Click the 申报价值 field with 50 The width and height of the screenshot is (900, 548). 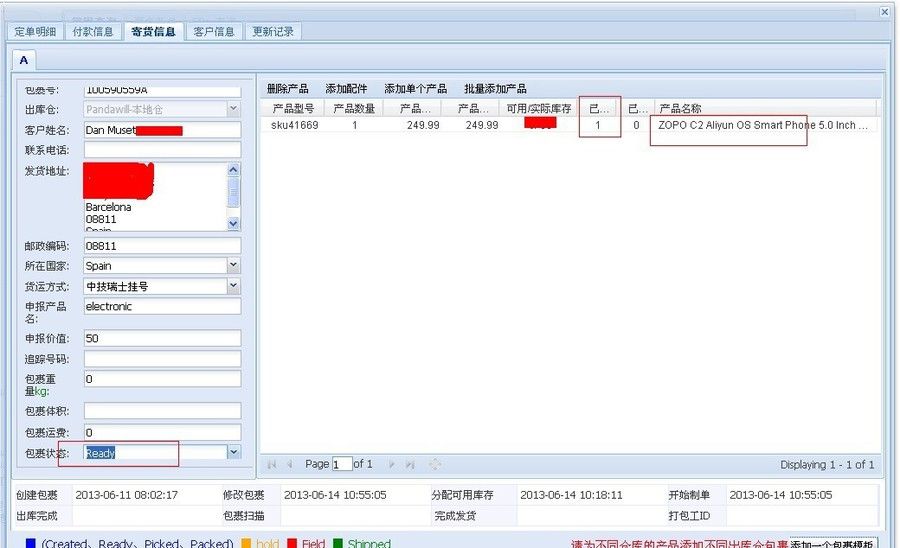pyautogui.click(x=162, y=338)
